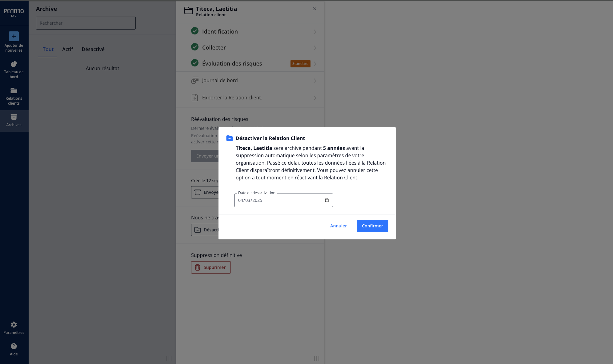Screen dimensions: 613x364
Task: Click the Suppression définitive heading
Action: pos(216,255)
